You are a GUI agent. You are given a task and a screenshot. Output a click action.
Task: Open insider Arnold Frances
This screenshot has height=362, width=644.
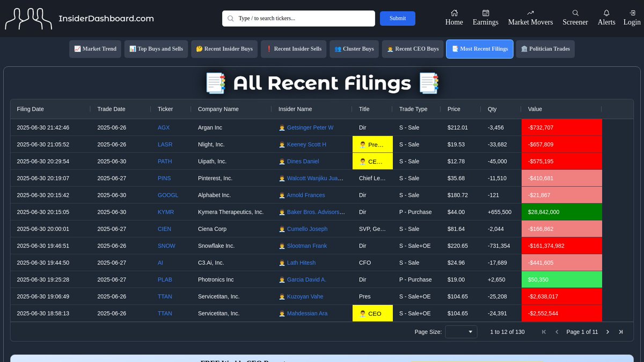pyautogui.click(x=306, y=195)
